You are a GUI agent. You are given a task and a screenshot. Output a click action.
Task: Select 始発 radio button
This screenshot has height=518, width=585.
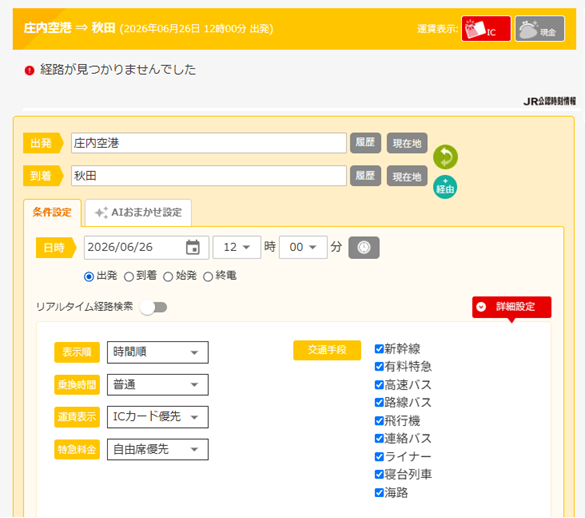[168, 277]
